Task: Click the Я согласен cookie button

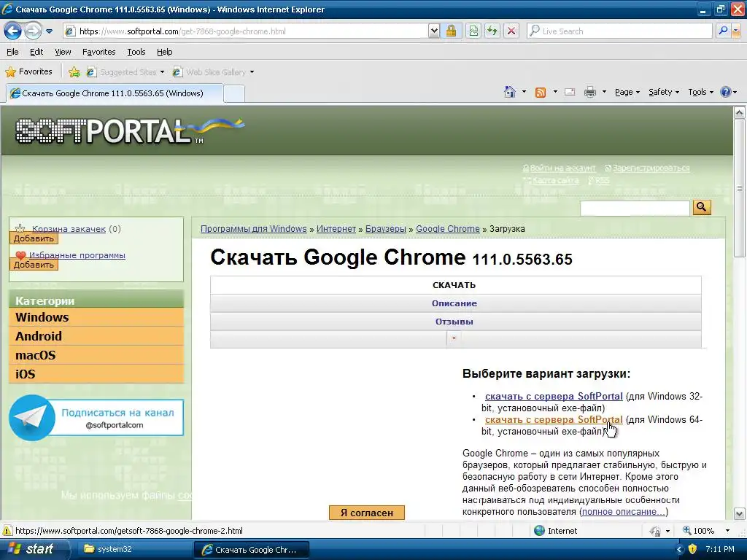Action: click(367, 513)
